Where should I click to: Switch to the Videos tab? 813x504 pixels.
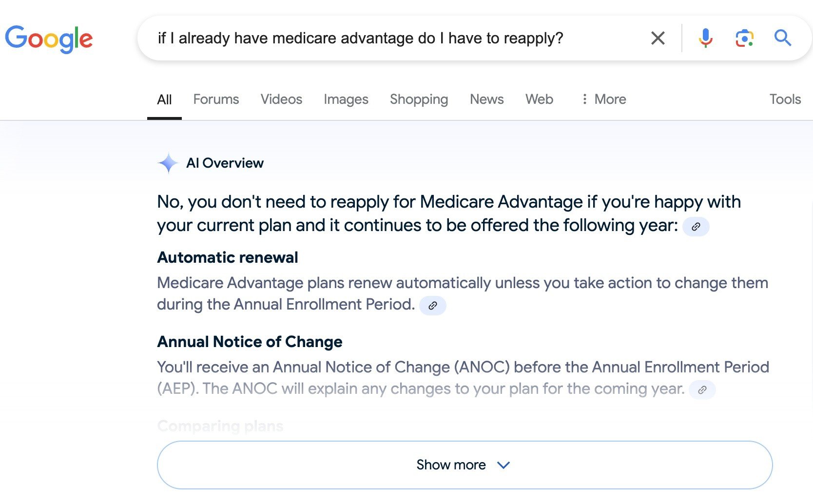[281, 99]
